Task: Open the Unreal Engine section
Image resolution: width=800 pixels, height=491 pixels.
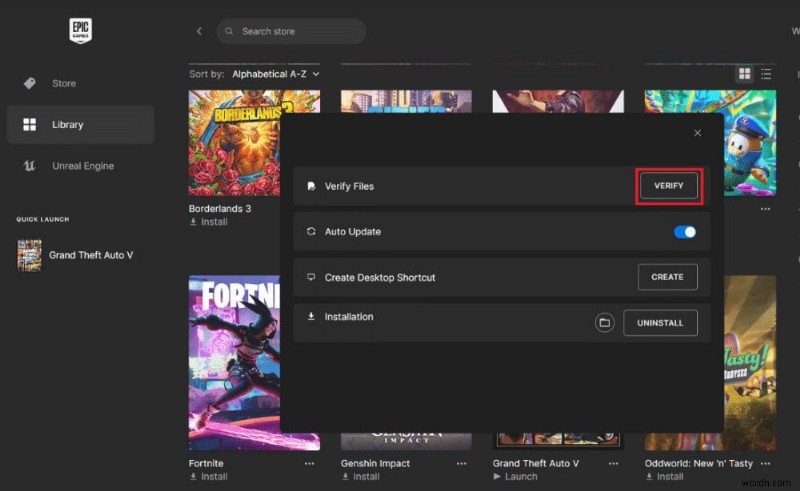Action: click(81, 166)
